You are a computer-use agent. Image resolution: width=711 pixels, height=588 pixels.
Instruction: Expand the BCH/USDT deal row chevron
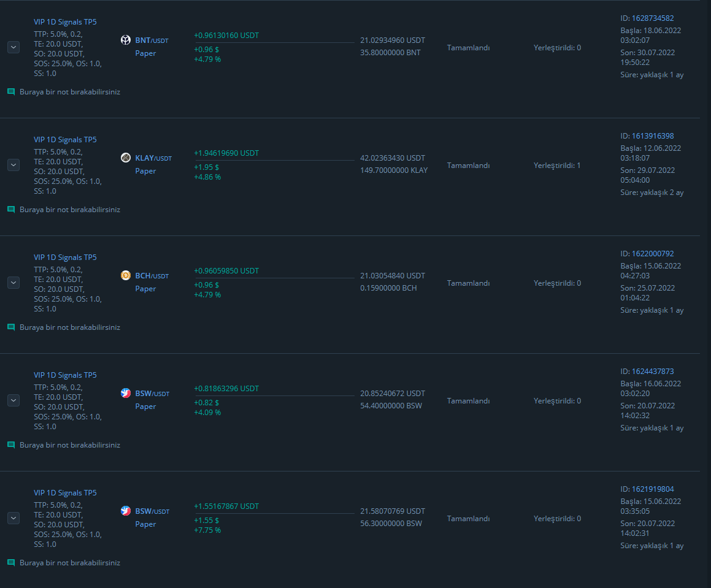point(13,283)
